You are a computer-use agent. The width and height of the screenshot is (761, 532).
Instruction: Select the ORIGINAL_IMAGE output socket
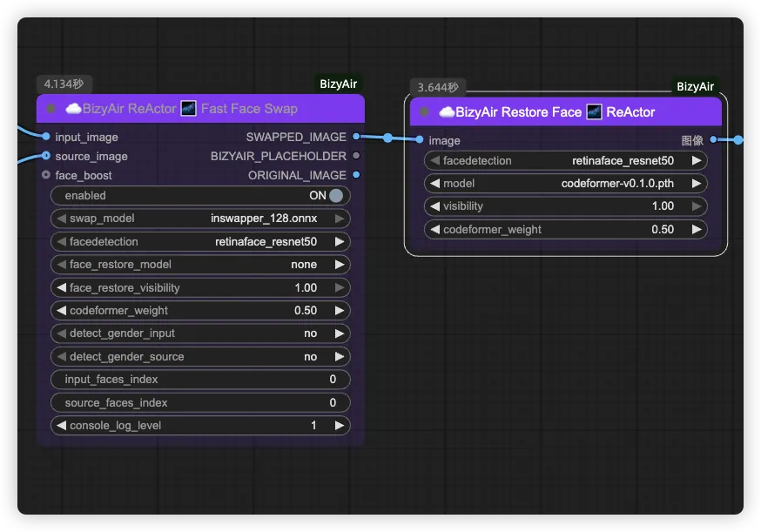356,175
